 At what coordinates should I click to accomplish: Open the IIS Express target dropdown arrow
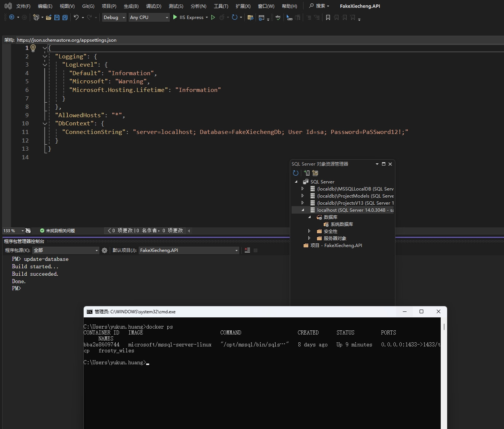pos(207,17)
